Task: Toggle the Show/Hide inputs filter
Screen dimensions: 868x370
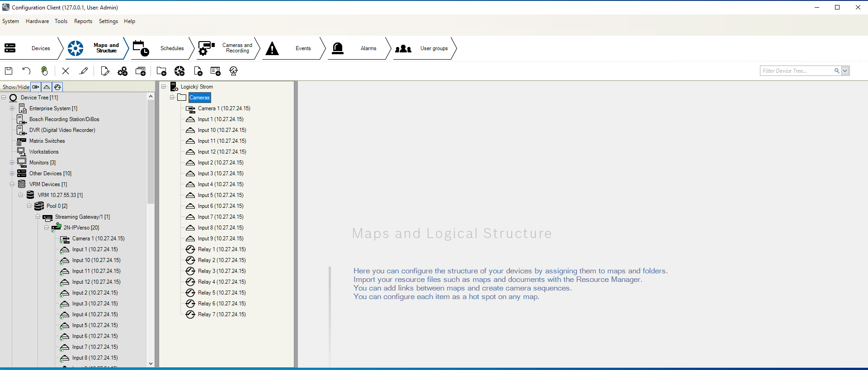Action: pos(47,87)
